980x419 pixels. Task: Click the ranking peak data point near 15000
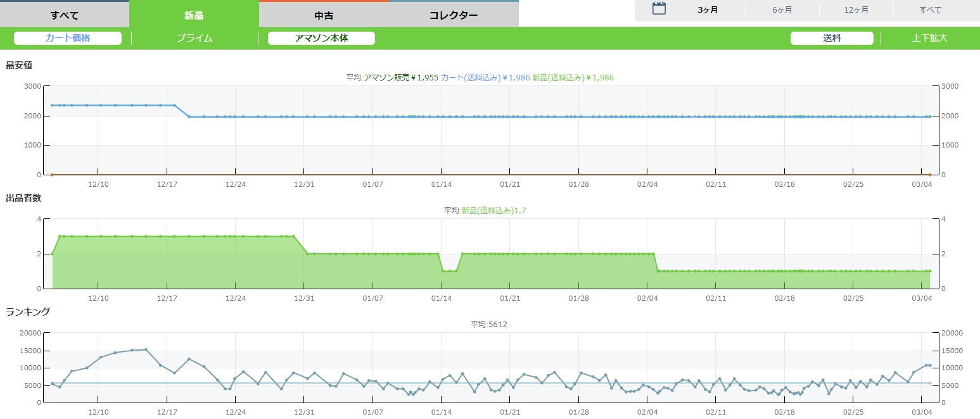tap(146, 349)
